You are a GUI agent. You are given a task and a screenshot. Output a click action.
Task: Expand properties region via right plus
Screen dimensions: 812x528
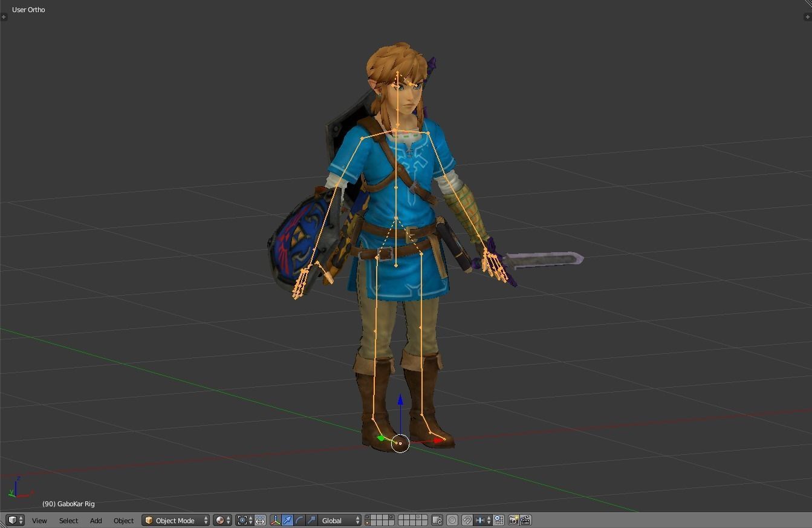(808, 17)
